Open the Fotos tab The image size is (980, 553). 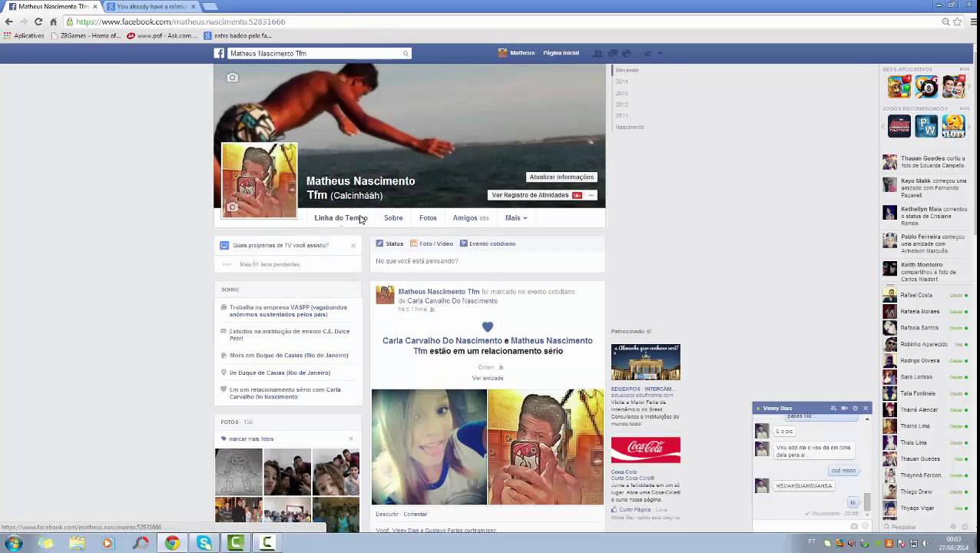point(428,218)
